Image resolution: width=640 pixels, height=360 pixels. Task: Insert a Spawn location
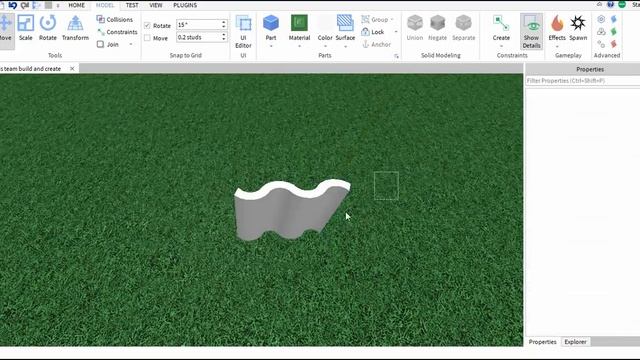coord(578,28)
